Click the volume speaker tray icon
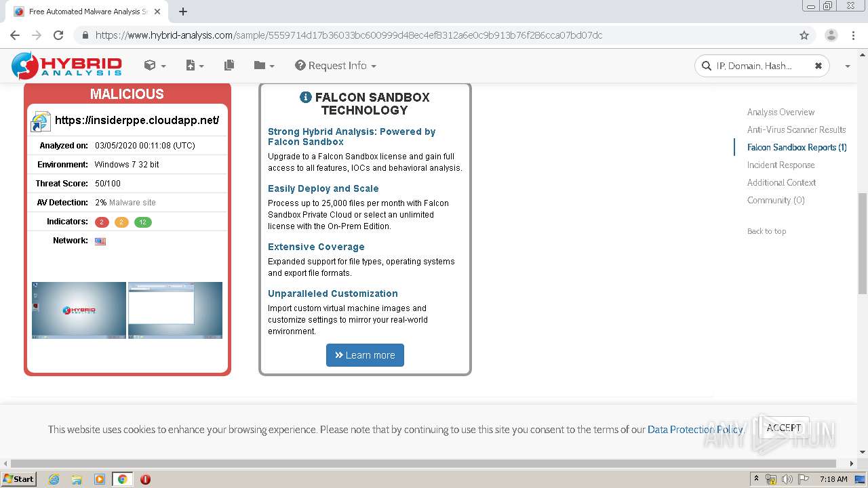This screenshot has height=488, width=868. (787, 479)
